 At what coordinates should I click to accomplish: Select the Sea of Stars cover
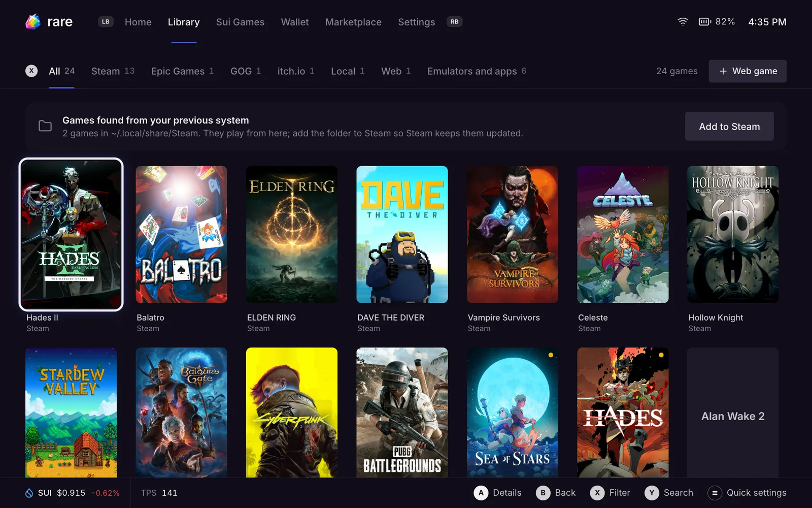click(x=513, y=412)
